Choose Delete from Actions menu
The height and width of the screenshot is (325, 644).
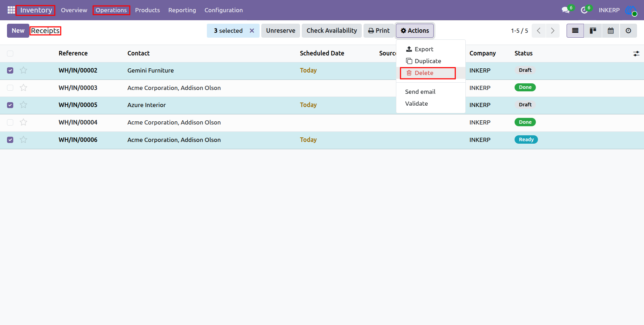[431, 73]
